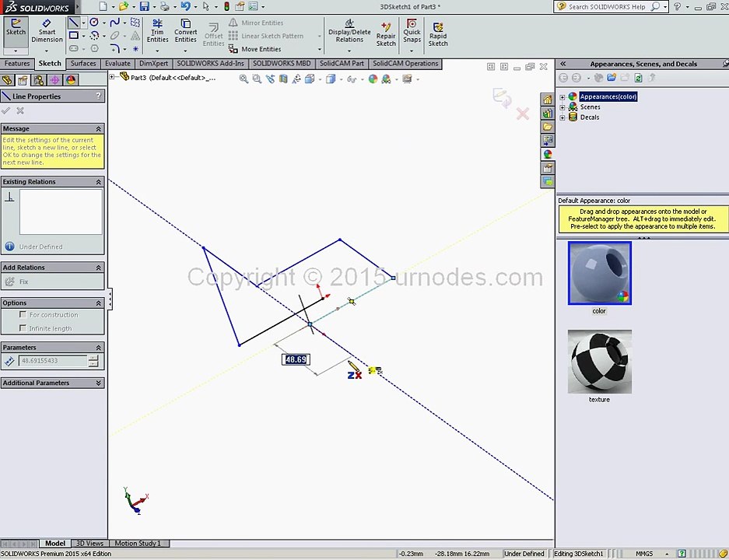Open the Sketch button dropdown arrow

point(16,51)
